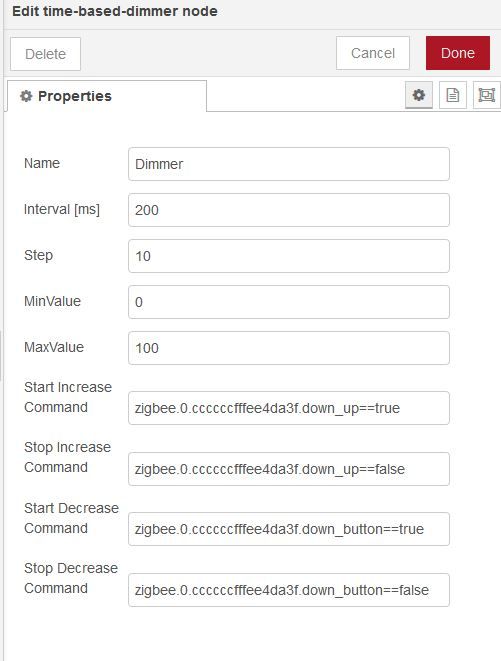This screenshot has height=661, width=501.
Task: Focus the Name field containing Dimmer
Action: pyautogui.click(x=289, y=164)
